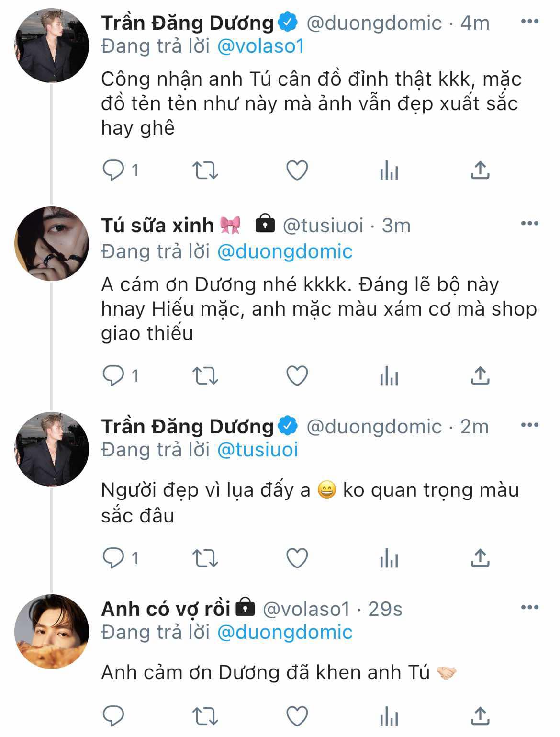Open more options on @tusiuoi tweet

coord(529,224)
